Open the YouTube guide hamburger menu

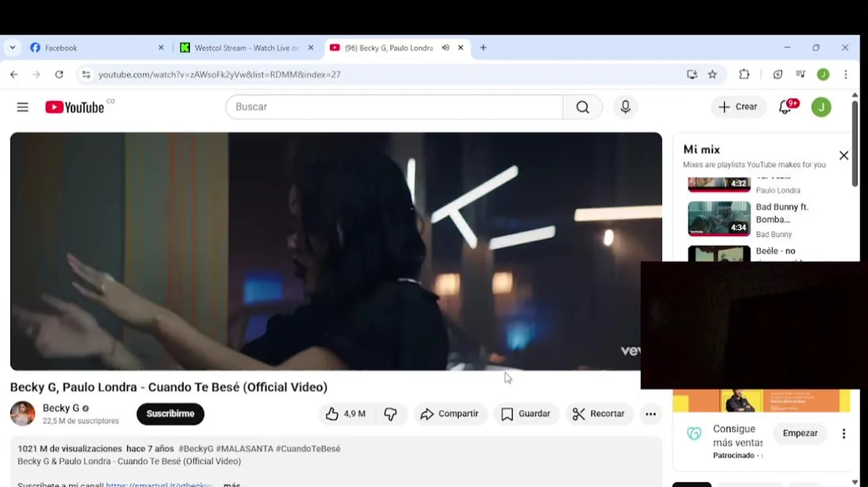point(22,107)
